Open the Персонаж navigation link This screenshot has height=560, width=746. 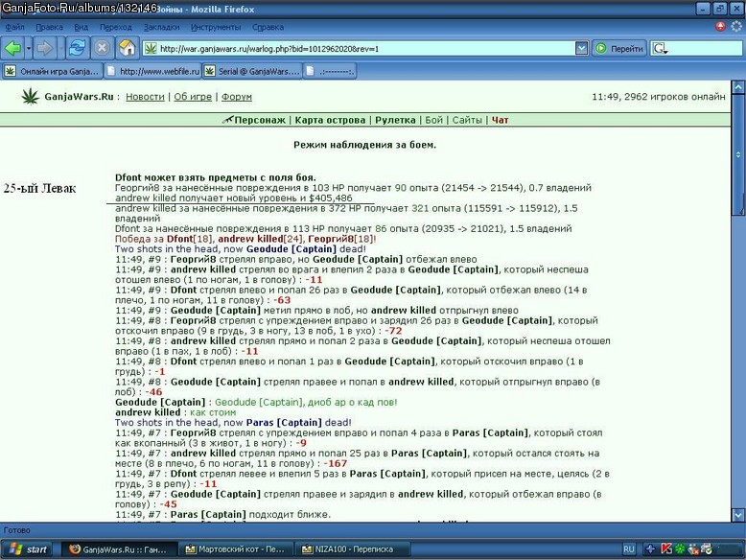[x=260, y=120]
